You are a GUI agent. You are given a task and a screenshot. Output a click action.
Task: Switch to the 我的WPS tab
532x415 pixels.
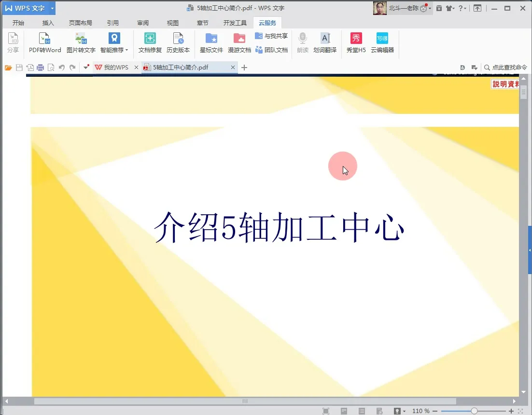(x=116, y=68)
